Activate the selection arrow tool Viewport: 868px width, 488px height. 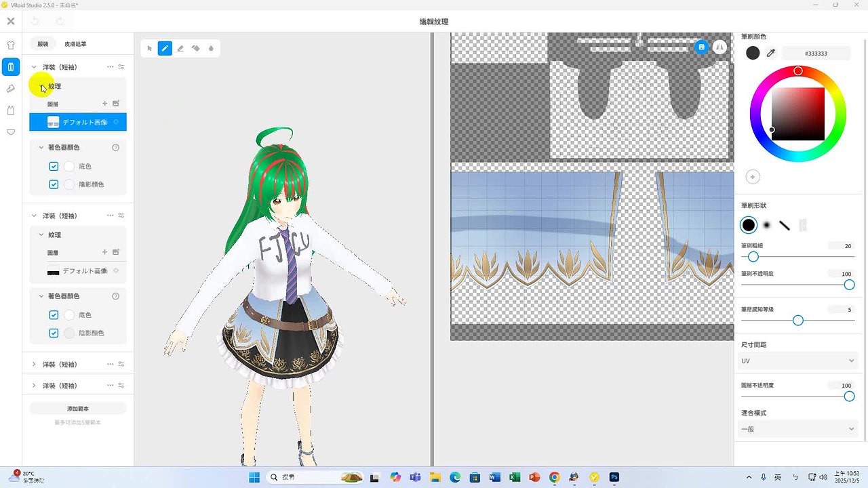pos(149,48)
